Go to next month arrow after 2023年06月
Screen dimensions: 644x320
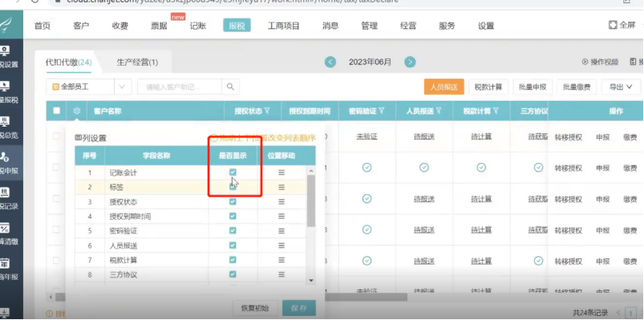[x=410, y=62]
